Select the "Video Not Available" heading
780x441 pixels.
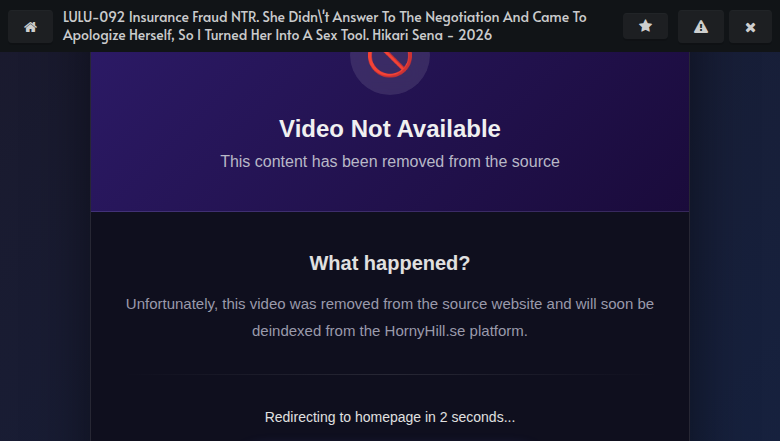point(390,129)
